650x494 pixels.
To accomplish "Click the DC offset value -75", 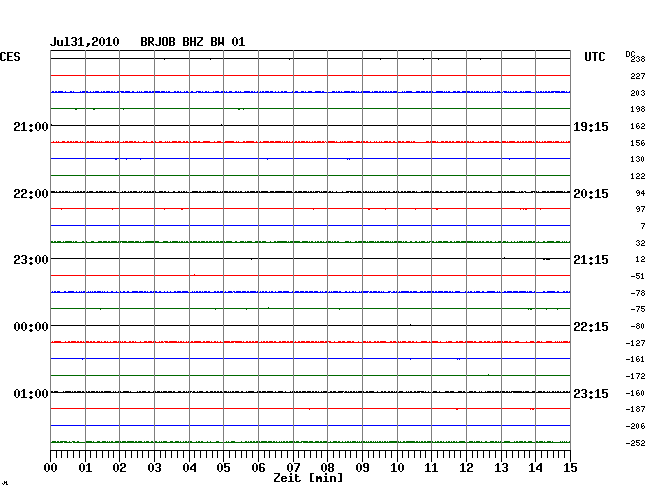I will point(638,309).
